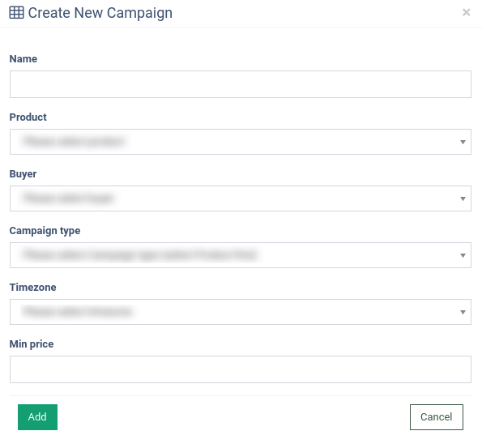
Task: Open the Campaign type select box
Action: coord(241,255)
